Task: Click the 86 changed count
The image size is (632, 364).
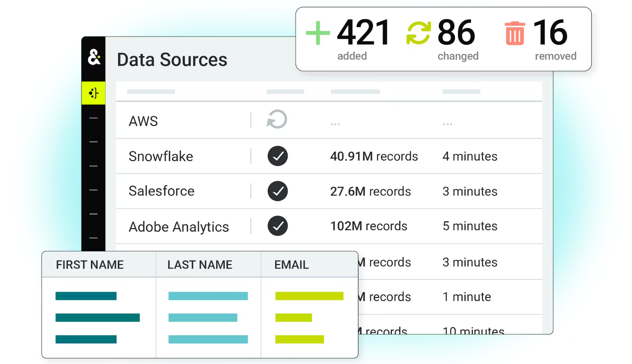Action: [456, 33]
